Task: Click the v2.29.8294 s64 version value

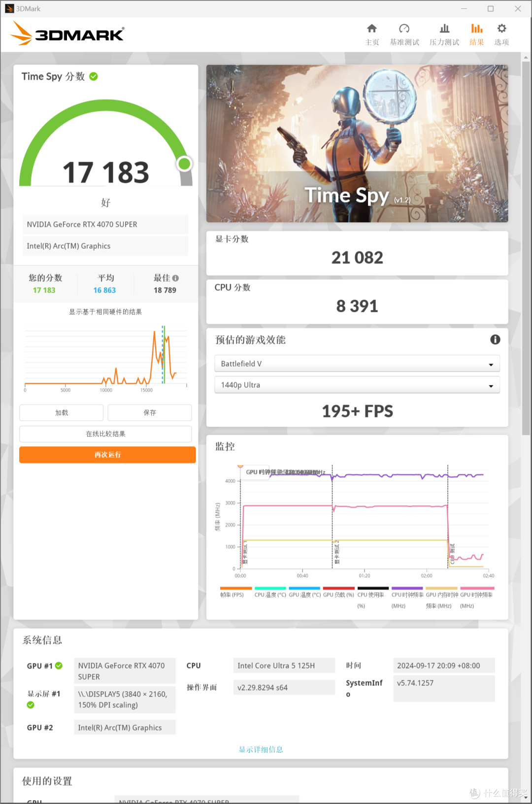Action: (284, 687)
